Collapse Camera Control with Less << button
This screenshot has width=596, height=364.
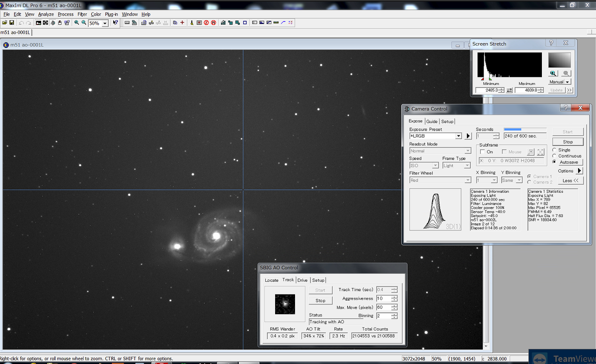[570, 181]
